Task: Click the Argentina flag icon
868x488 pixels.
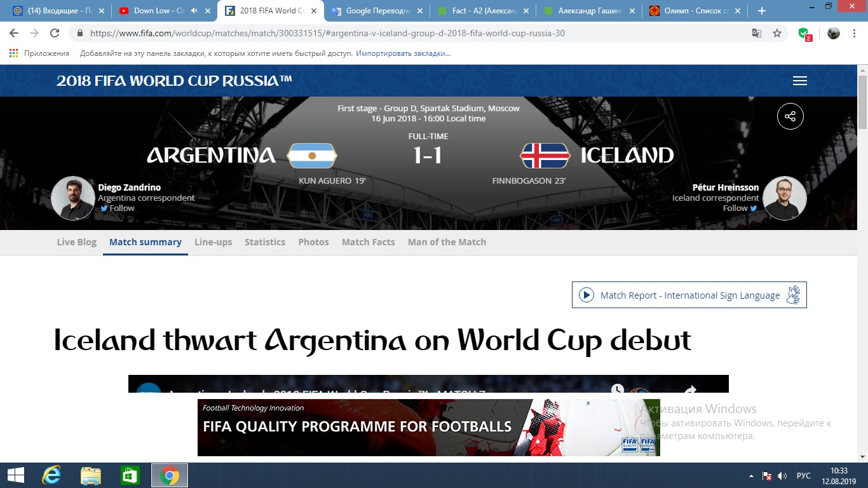Action: click(x=312, y=156)
